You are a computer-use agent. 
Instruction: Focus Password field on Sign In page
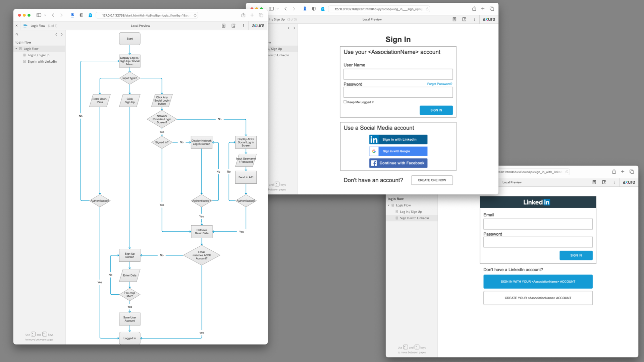(x=398, y=92)
